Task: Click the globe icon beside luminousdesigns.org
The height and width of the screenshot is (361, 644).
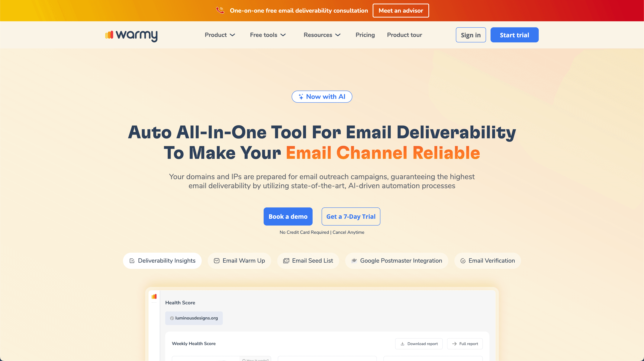Action: (172, 318)
